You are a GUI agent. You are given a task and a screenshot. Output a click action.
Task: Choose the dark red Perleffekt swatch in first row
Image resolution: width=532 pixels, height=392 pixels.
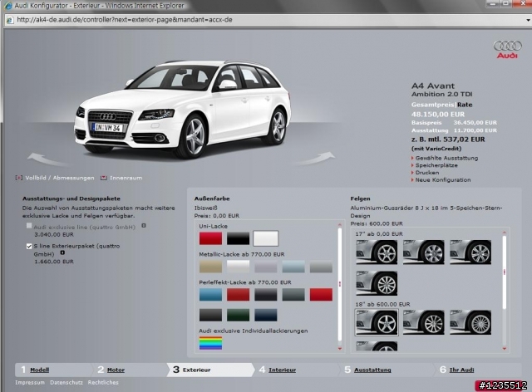(x=239, y=295)
